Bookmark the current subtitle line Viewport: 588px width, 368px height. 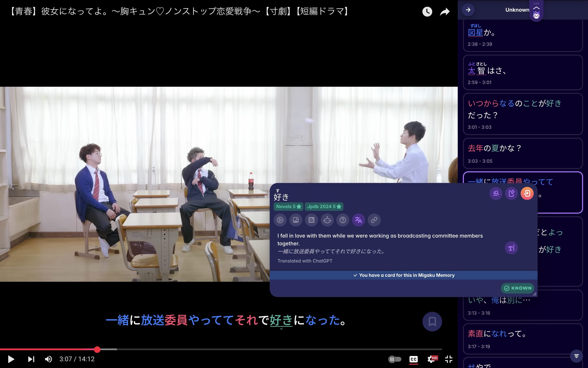pyautogui.click(x=432, y=322)
